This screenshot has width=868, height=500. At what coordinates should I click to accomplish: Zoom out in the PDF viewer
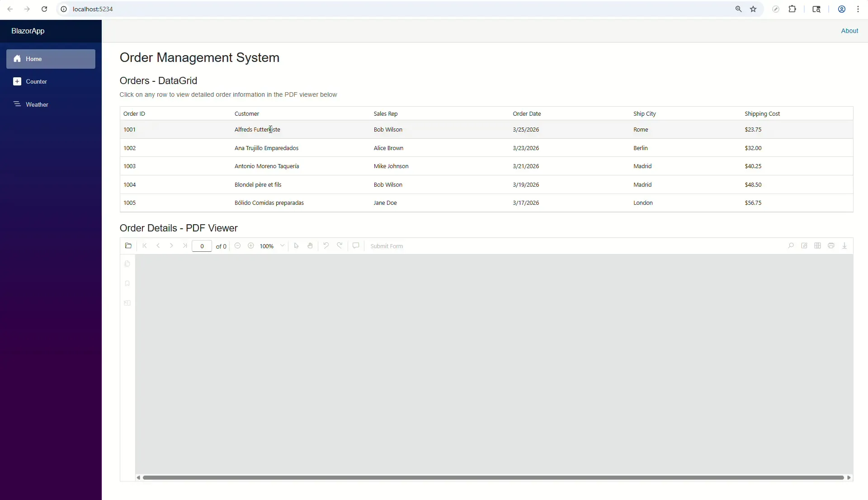pos(237,246)
